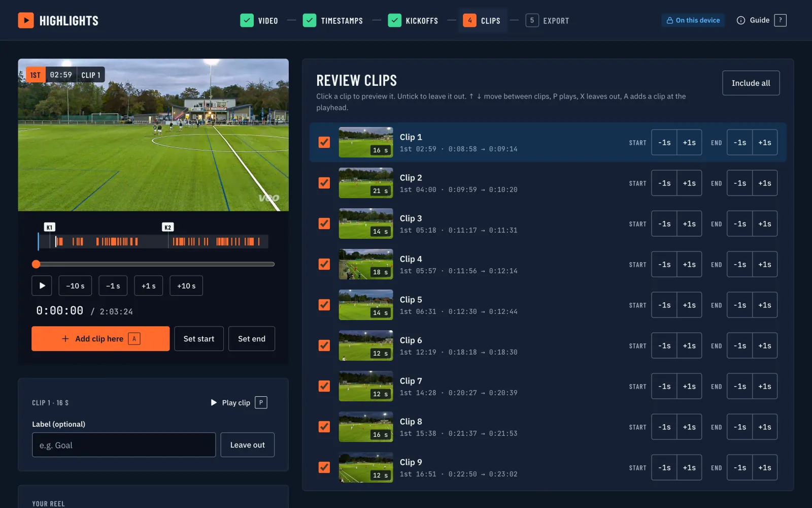Preview the Clip 2 thumbnail
Image resolution: width=812 pixels, height=508 pixels.
(366, 183)
